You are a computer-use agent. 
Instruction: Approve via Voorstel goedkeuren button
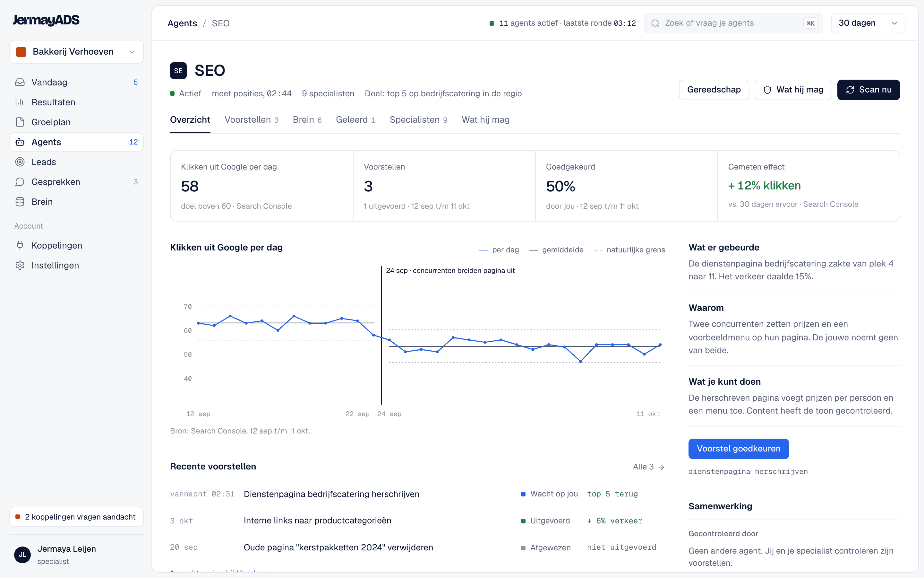point(739,449)
